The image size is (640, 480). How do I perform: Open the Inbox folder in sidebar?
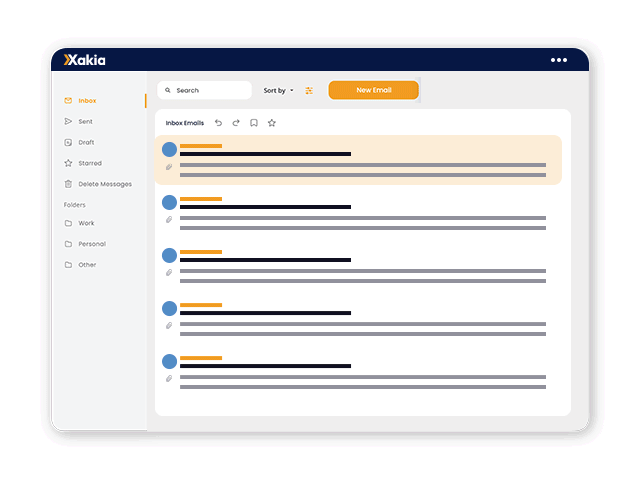point(87,101)
